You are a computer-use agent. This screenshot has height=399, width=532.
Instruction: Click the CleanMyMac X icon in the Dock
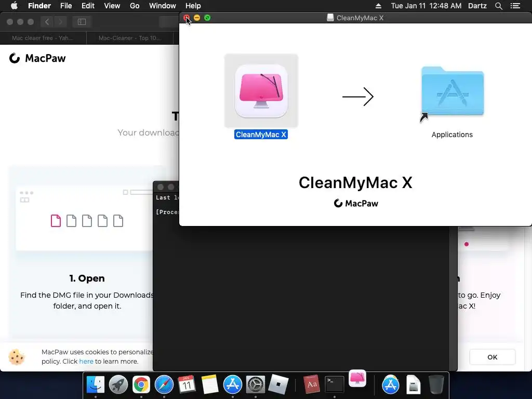point(357,378)
